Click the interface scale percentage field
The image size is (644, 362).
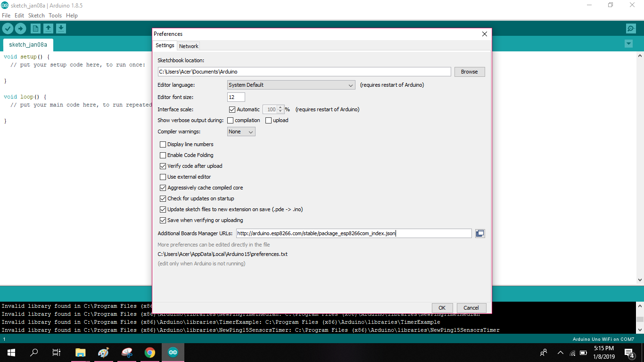[x=270, y=109]
